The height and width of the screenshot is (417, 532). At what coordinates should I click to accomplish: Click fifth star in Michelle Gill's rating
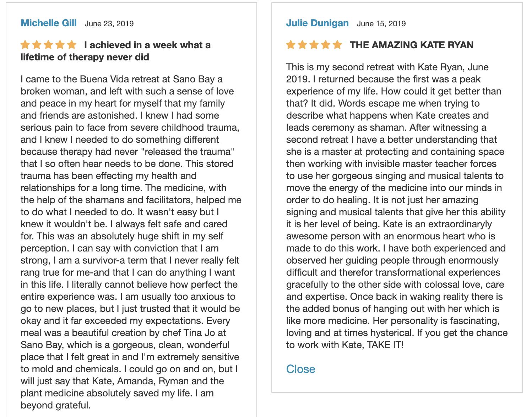pyautogui.click(x=72, y=45)
